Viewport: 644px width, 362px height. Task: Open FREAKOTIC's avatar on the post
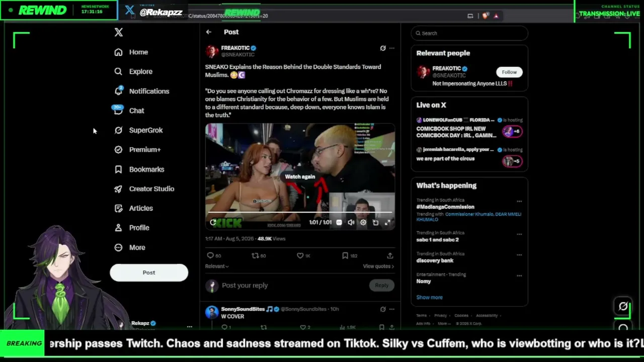coord(212,51)
